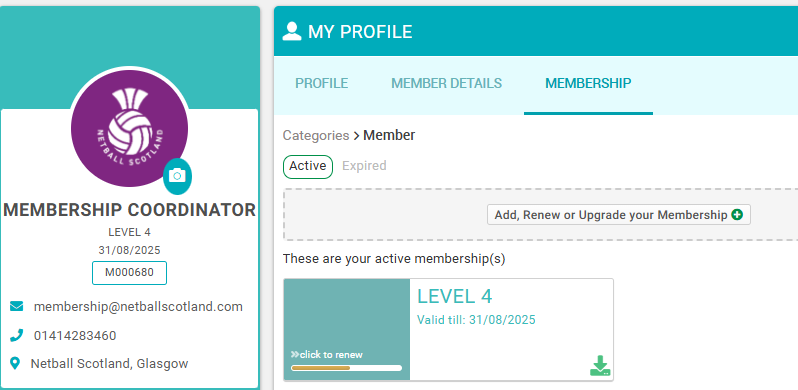Click Add, Renew or Upgrade your Membership
The image size is (798, 390).
[x=618, y=215]
